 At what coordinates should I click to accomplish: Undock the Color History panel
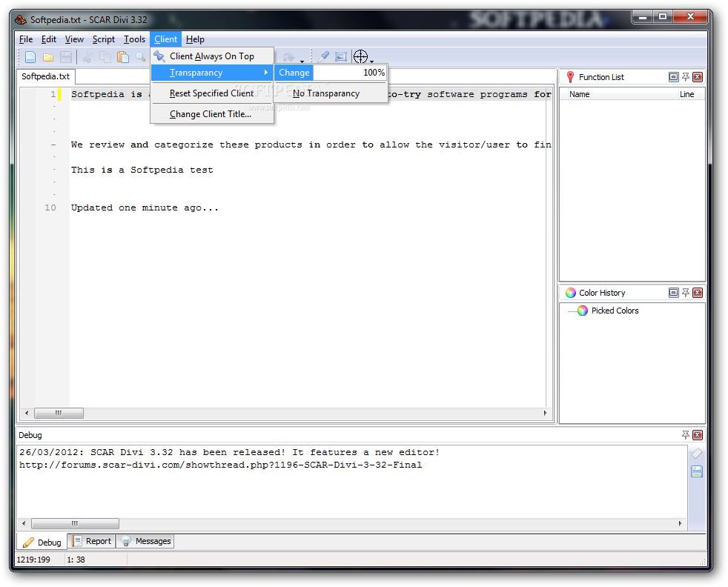(674, 293)
